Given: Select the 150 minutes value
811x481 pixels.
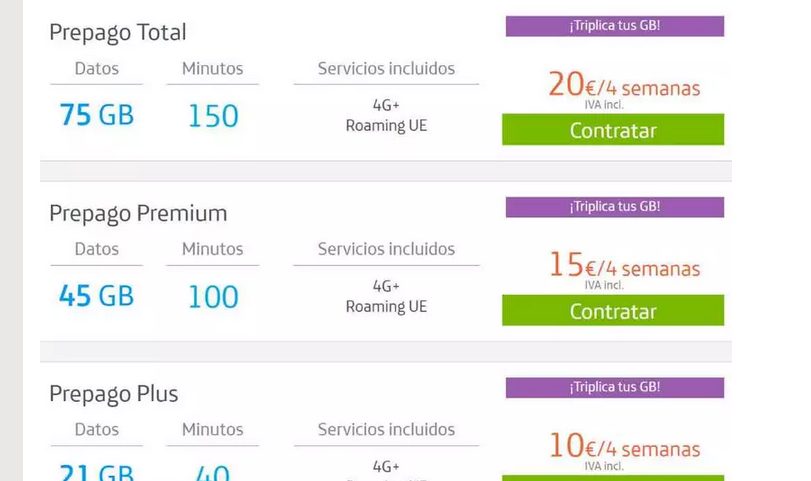Looking at the screenshot, I should click(x=213, y=116).
